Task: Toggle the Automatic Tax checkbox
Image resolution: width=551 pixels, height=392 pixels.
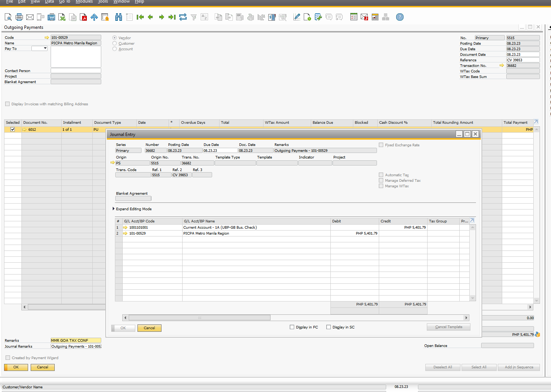Action: click(381, 175)
